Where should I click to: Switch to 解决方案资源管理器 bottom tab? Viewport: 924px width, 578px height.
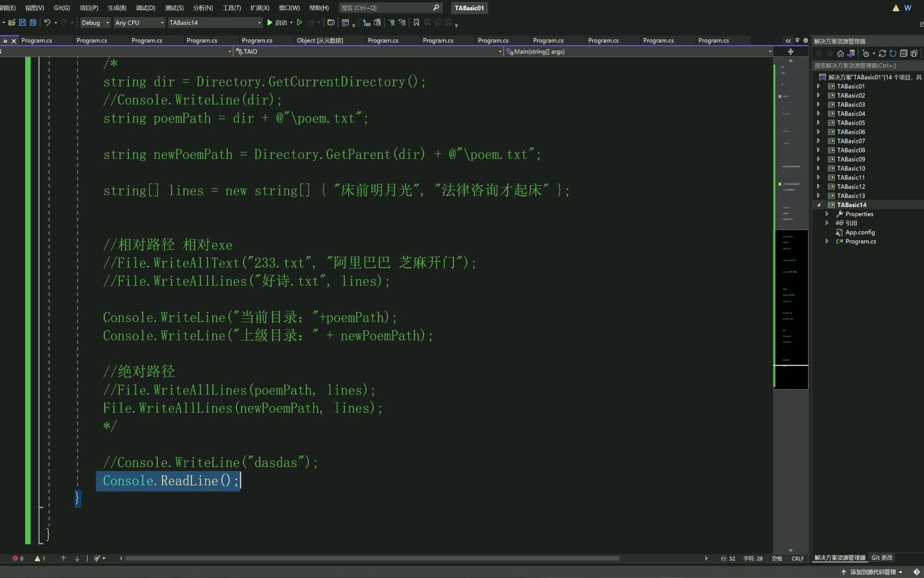840,558
